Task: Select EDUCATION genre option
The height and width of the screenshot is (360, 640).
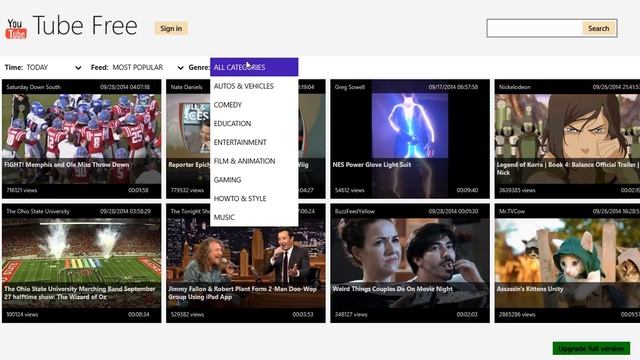Action: (254, 124)
